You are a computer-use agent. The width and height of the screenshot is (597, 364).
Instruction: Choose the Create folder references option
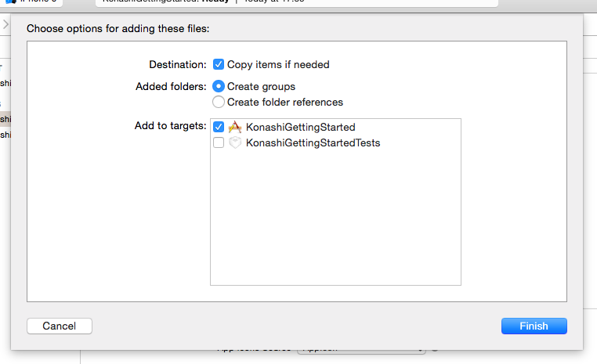[219, 102]
